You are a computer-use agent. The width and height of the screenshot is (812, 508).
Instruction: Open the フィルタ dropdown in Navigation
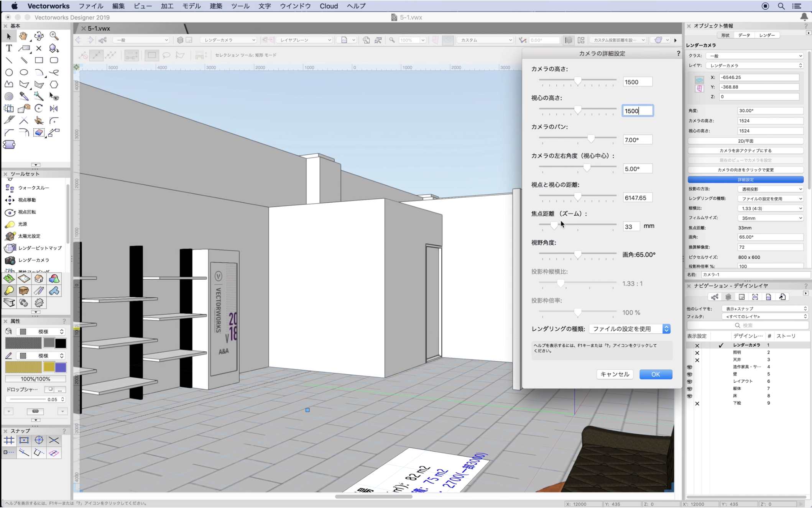pos(765,316)
